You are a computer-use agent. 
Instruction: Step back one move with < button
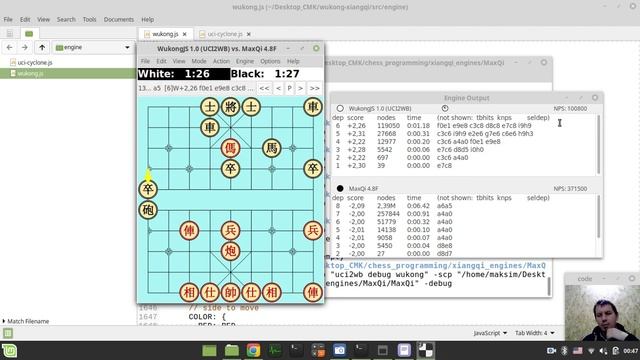point(278,88)
